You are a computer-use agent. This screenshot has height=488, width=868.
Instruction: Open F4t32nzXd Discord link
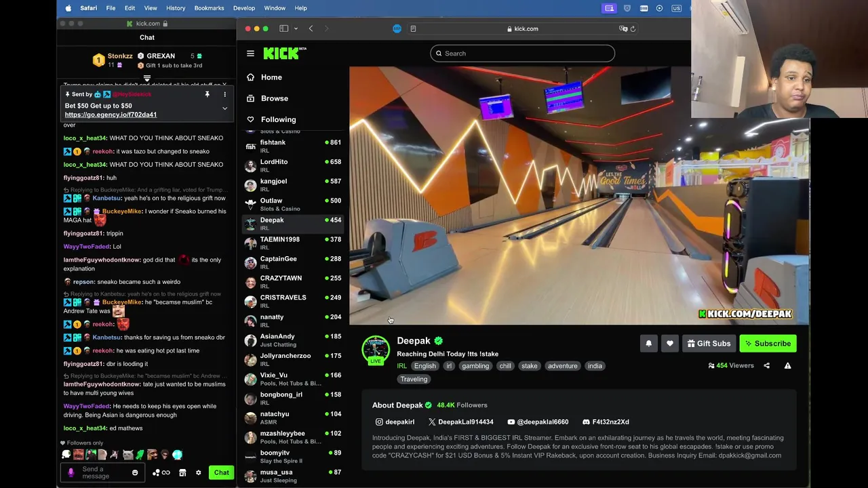[x=606, y=422]
